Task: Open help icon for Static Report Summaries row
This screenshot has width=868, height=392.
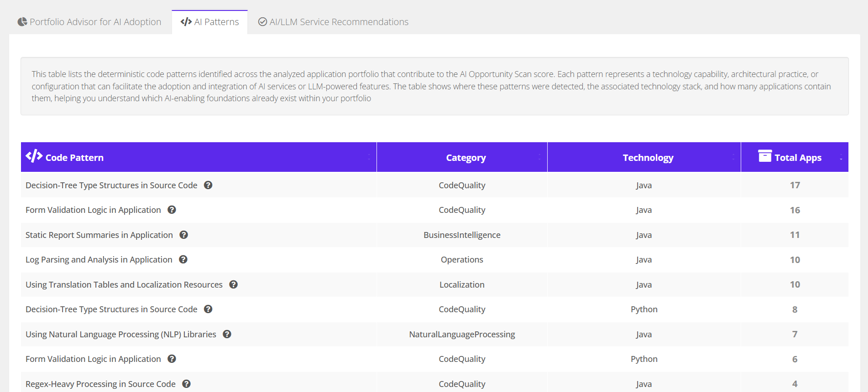Action: click(183, 235)
